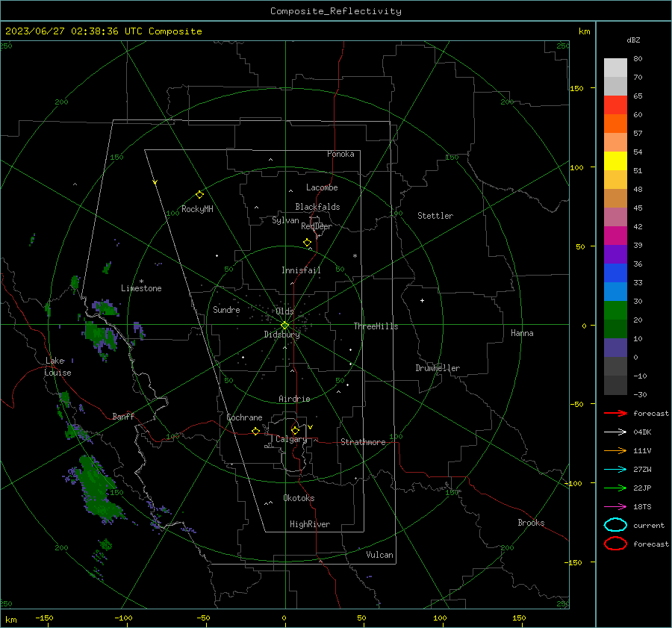Click the RedDeer city label
This screenshot has width=672, height=628.
(x=317, y=226)
